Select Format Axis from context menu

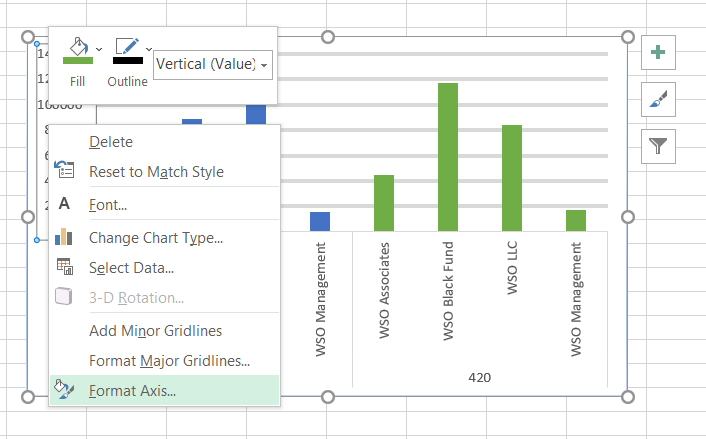click(132, 390)
